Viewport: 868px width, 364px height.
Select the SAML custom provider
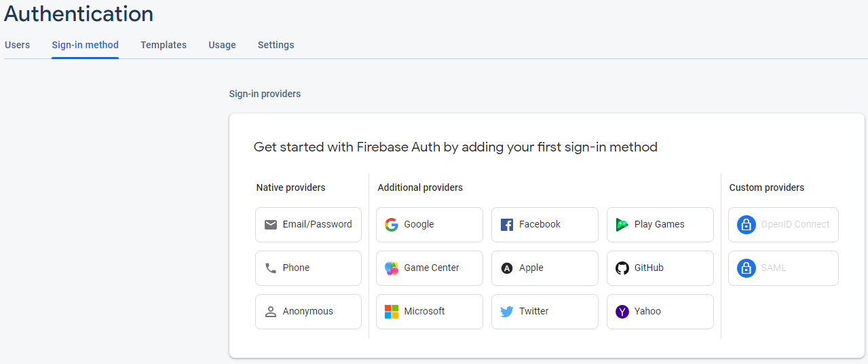pos(783,268)
